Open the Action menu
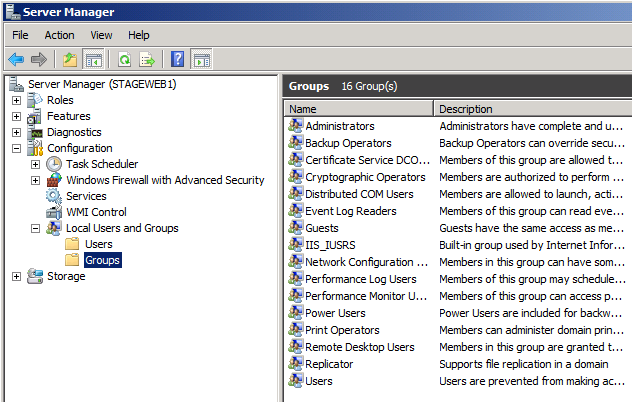The width and height of the screenshot is (632, 402). [x=59, y=35]
